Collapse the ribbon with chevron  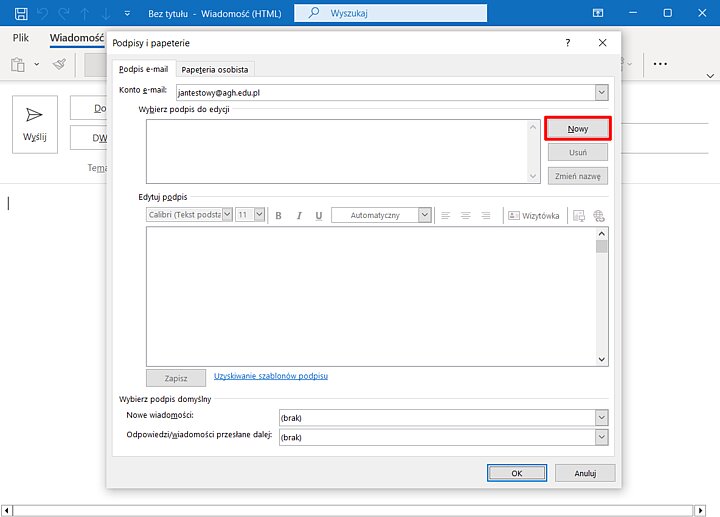(x=710, y=76)
